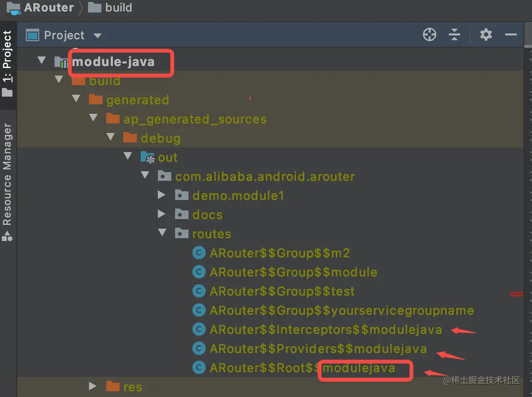Click the package icon of routes
Image resolution: width=532 pixels, height=397 pixels.
tap(182, 233)
